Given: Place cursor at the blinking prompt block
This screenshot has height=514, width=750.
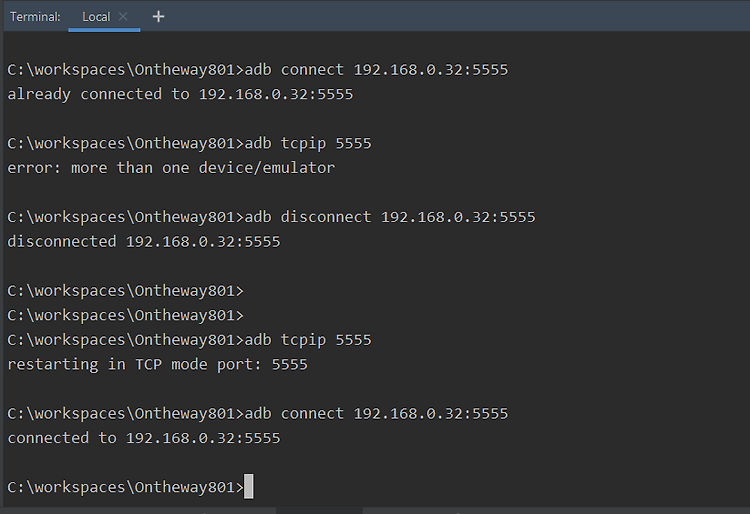Looking at the screenshot, I should (x=249, y=486).
